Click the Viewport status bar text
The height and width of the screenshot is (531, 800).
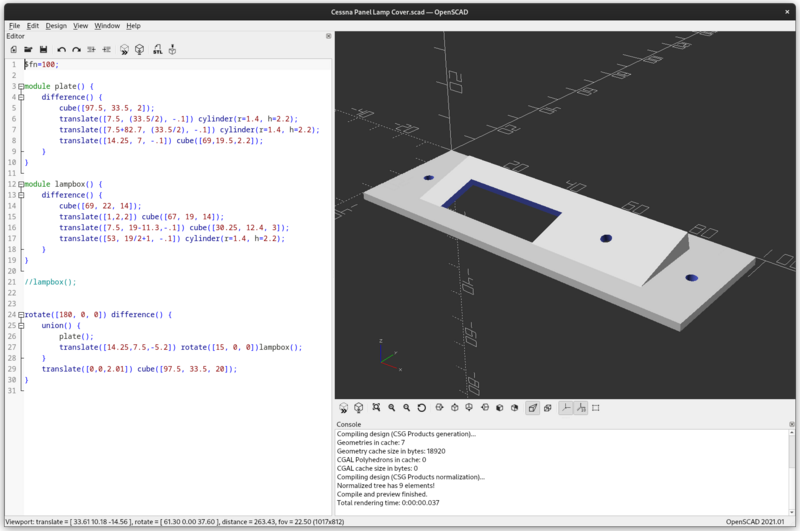(174, 522)
